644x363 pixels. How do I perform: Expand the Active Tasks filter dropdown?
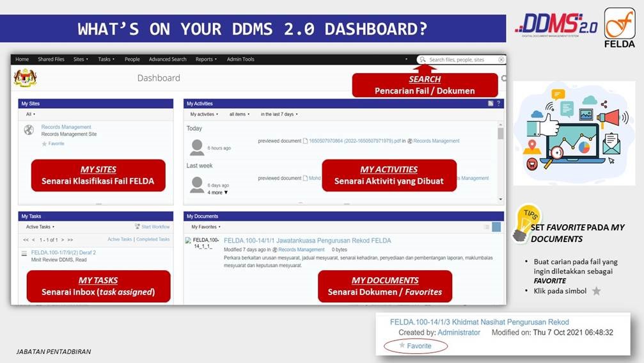coord(40,227)
